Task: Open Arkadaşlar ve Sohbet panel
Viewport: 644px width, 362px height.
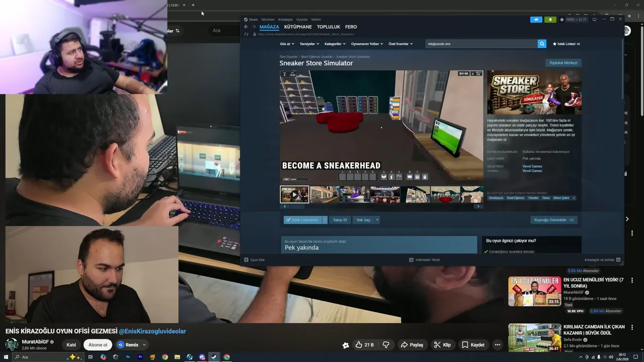Action: (602, 260)
